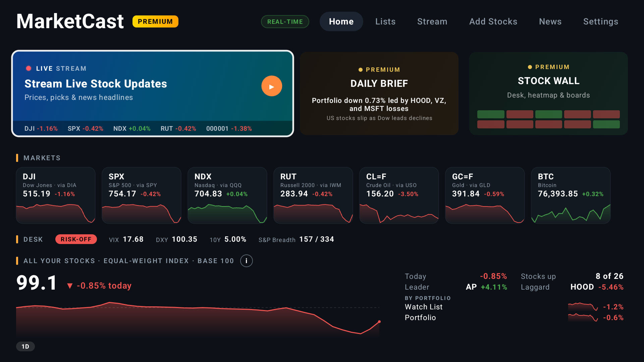Switch to the Stream tab

coord(432,21)
